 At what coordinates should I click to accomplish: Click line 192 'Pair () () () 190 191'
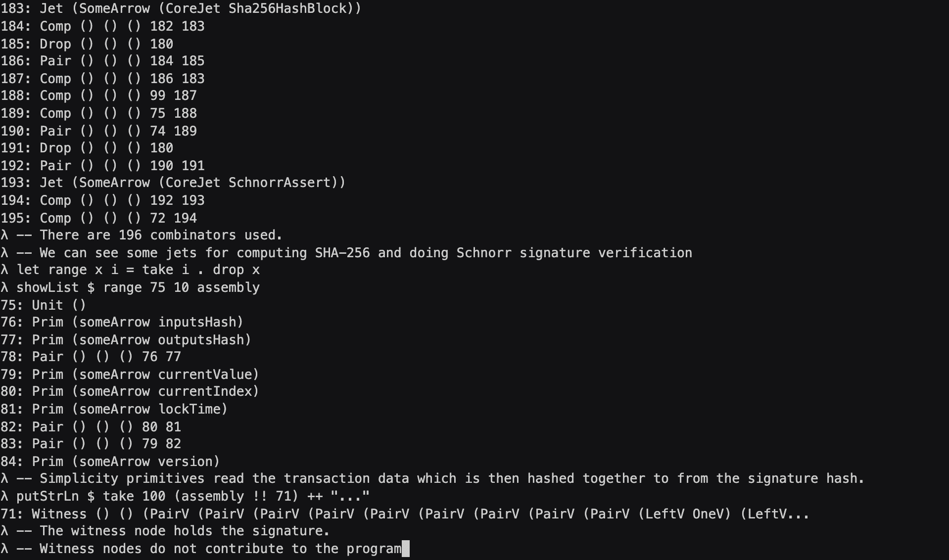point(102,166)
